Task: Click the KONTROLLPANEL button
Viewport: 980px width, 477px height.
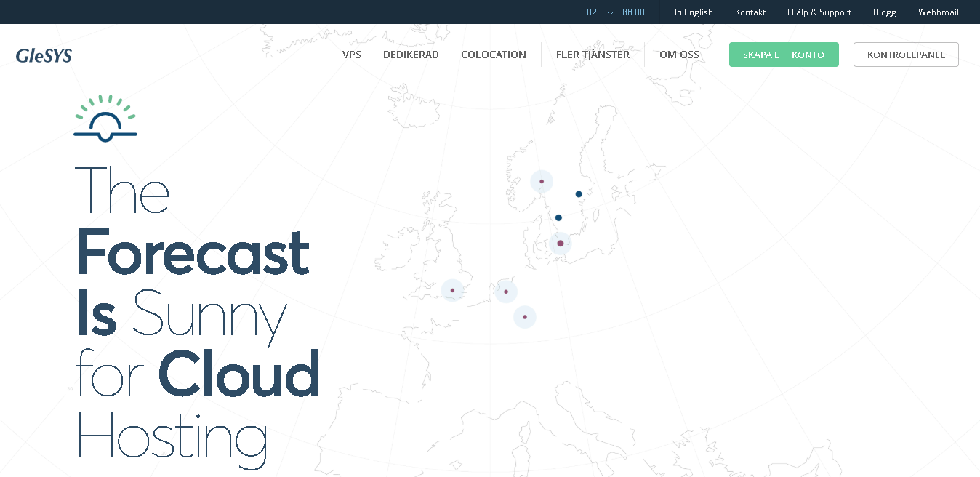Action: click(906, 55)
